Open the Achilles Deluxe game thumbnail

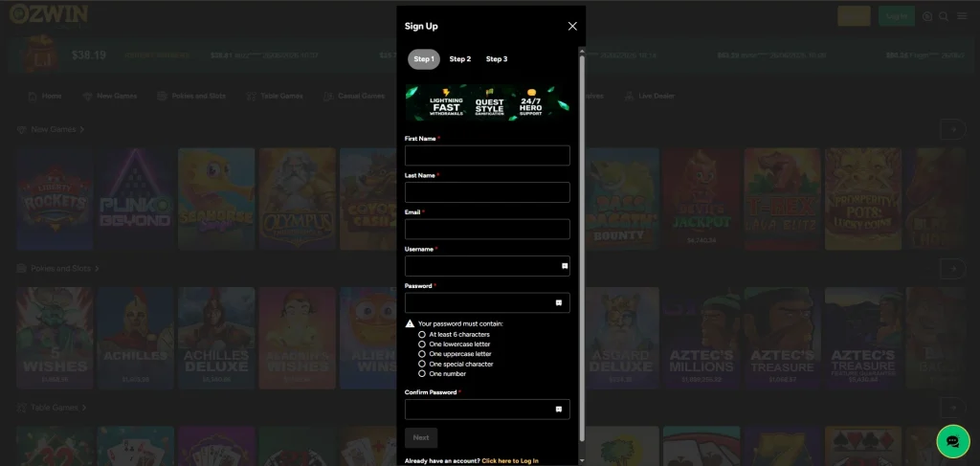(216, 338)
